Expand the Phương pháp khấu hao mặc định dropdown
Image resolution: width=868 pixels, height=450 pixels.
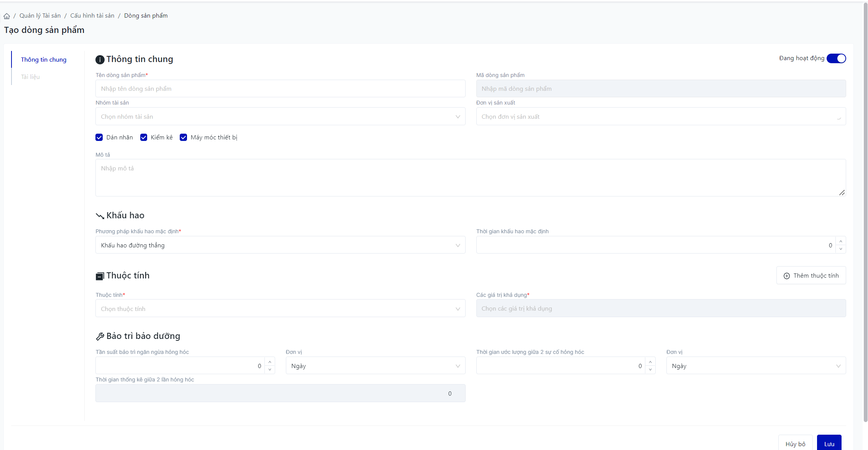(280, 245)
